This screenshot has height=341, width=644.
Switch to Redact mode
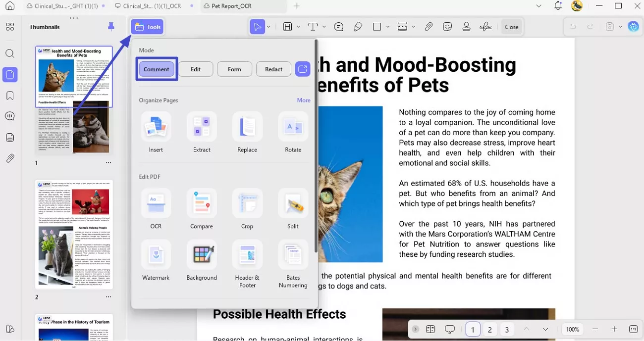(x=273, y=69)
